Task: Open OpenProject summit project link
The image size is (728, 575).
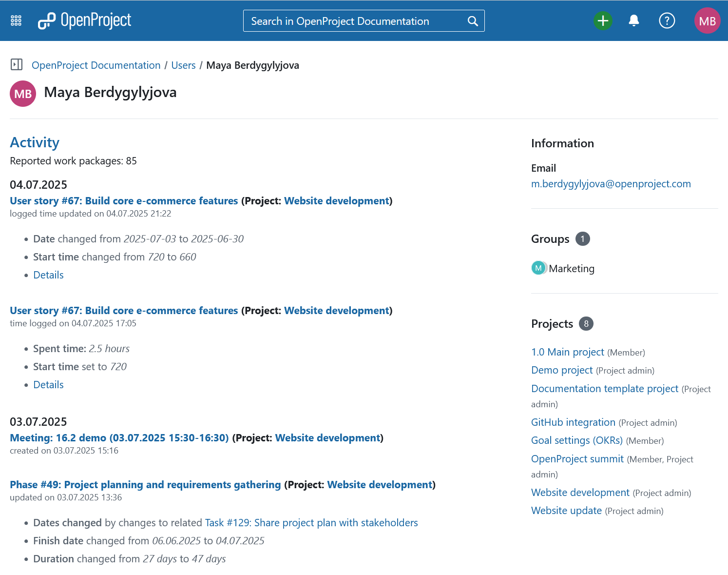Action: (577, 458)
